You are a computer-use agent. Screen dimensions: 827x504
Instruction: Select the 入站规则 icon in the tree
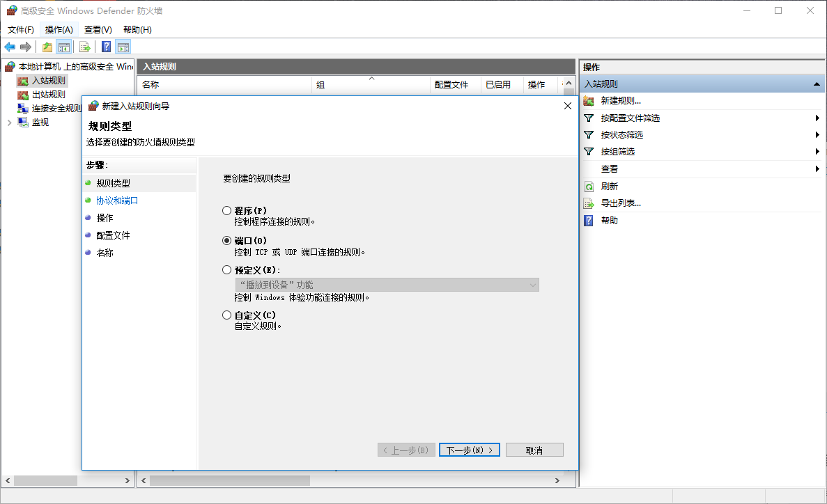(x=23, y=81)
